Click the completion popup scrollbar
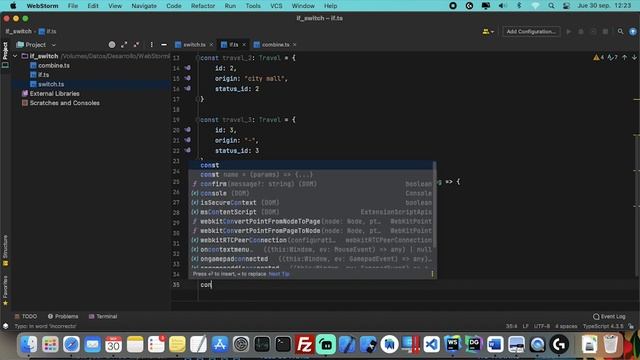The width and height of the screenshot is (640, 360). pyautogui.click(x=435, y=204)
